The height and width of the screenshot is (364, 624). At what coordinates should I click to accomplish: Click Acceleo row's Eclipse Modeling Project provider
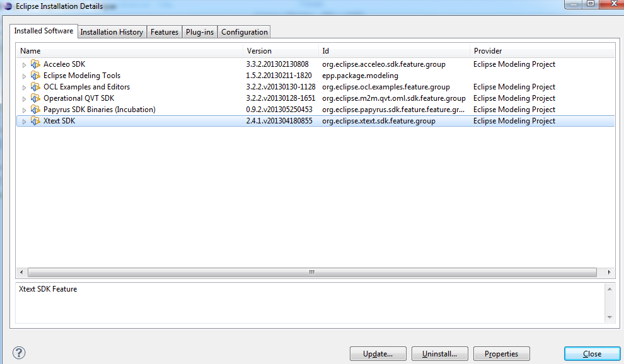coord(514,64)
